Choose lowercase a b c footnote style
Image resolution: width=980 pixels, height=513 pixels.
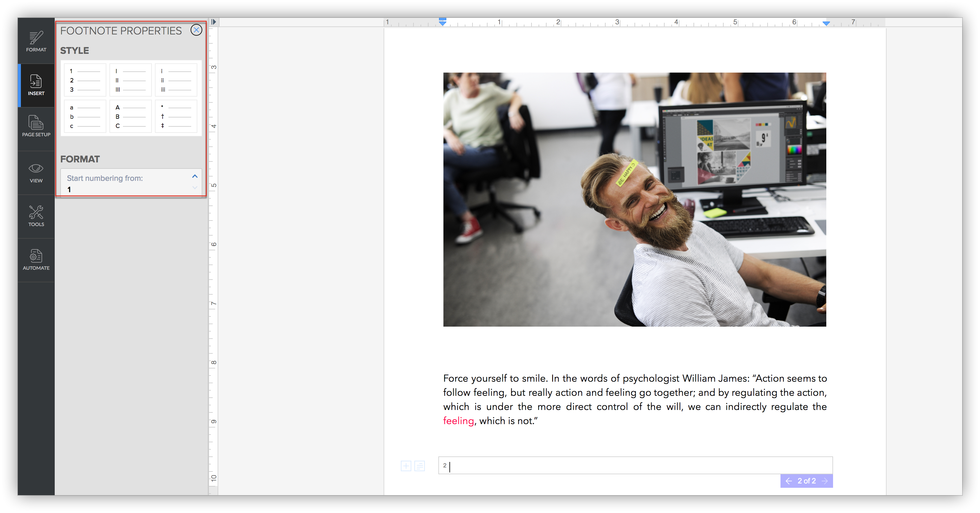coord(85,117)
